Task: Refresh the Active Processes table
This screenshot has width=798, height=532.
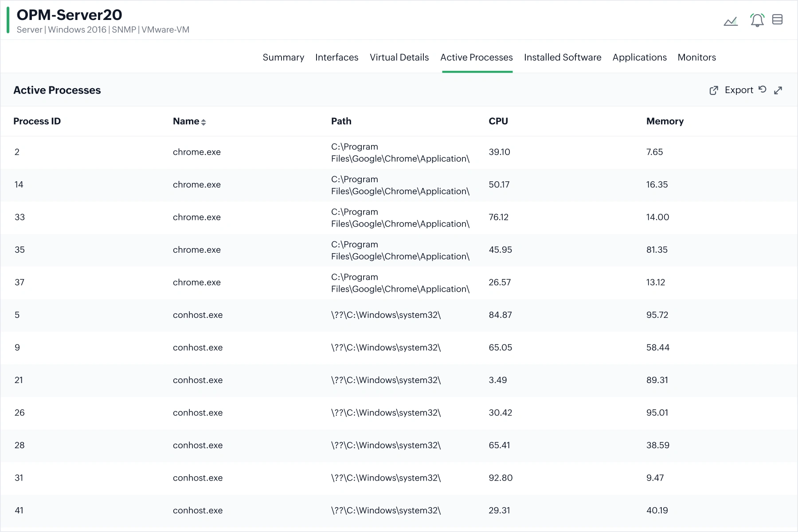Action: point(763,90)
